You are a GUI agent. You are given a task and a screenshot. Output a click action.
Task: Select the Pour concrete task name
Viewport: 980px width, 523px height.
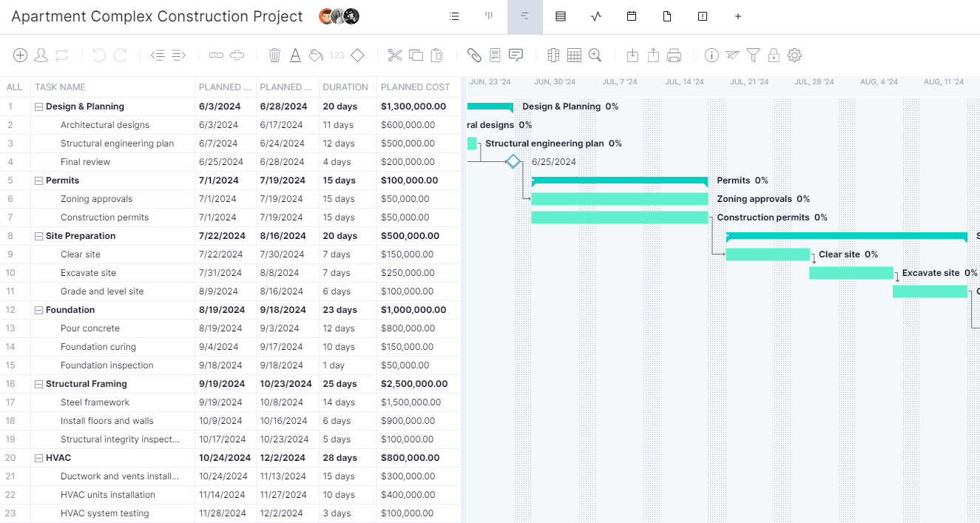click(x=90, y=328)
